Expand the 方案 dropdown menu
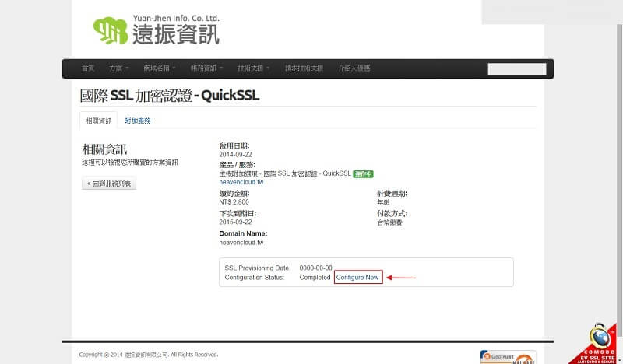Screen dimensions: 623x364 coord(119,68)
